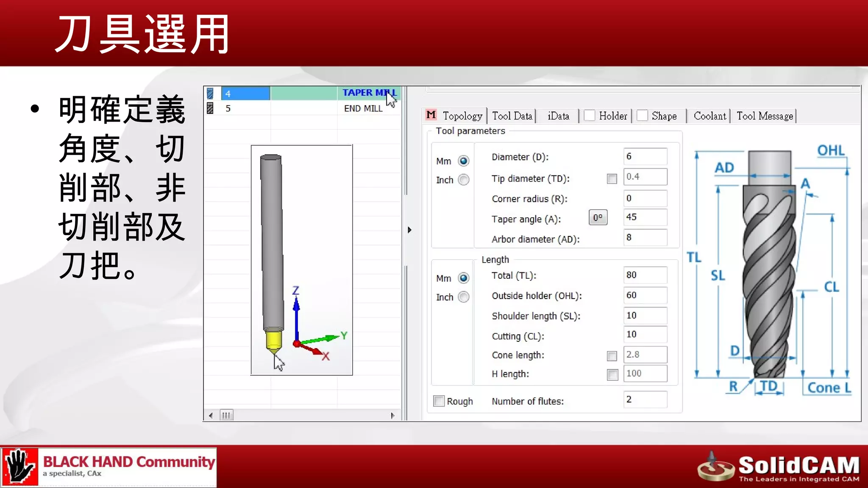This screenshot has width=868, height=488.
Task: Click the Diameter (D) input field
Action: tap(645, 156)
